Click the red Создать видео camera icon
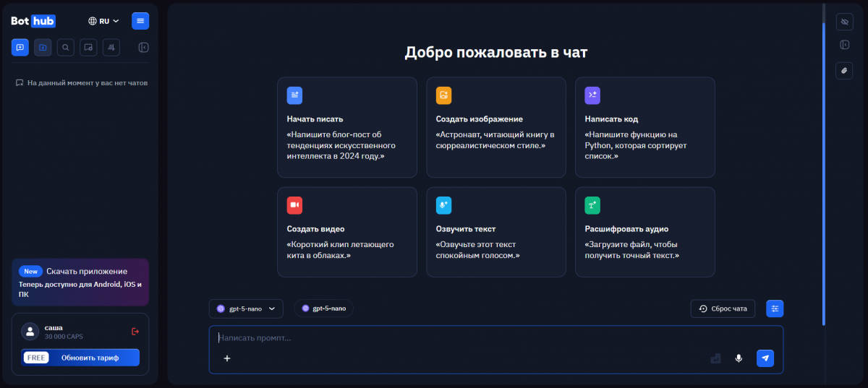 294,205
